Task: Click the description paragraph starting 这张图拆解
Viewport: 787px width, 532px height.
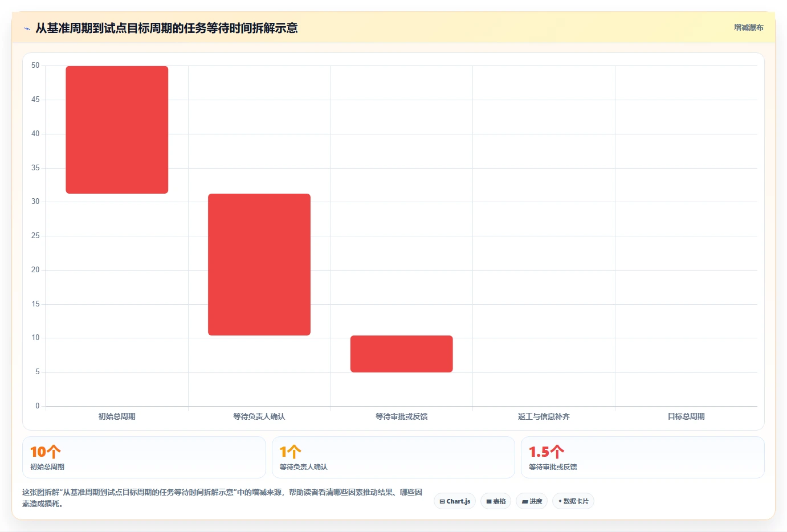Action: click(222, 498)
